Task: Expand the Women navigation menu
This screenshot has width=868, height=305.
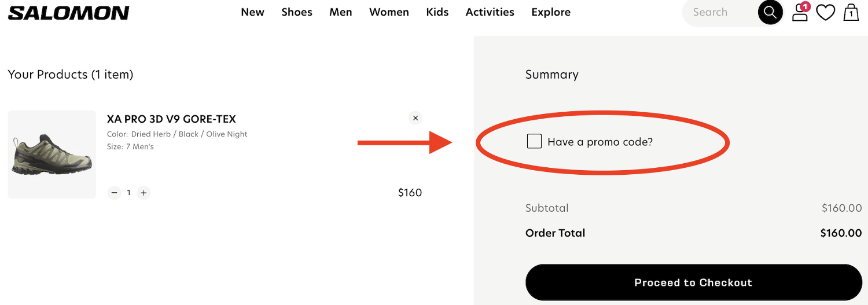Action: (x=389, y=12)
